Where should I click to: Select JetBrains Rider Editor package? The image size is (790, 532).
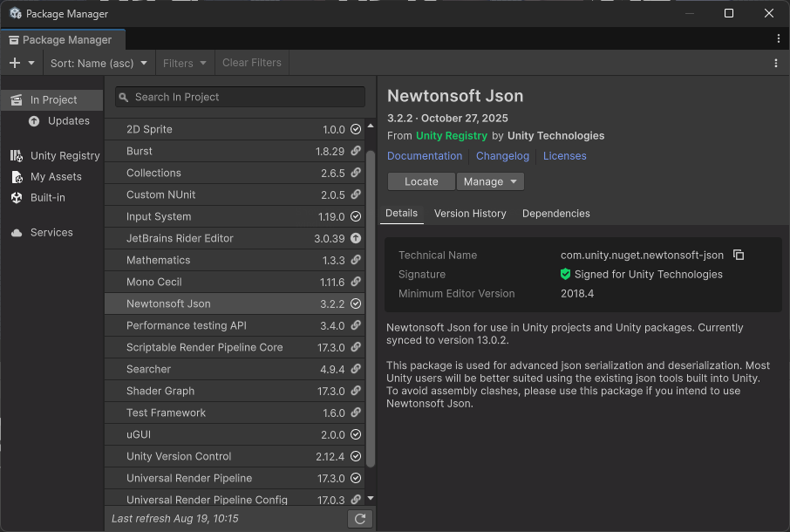235,238
